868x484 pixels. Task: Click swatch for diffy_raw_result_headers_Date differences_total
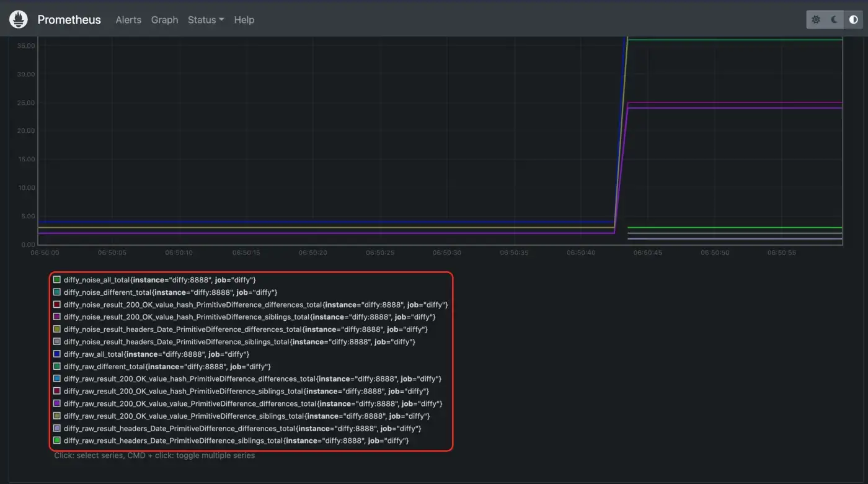[x=57, y=428]
